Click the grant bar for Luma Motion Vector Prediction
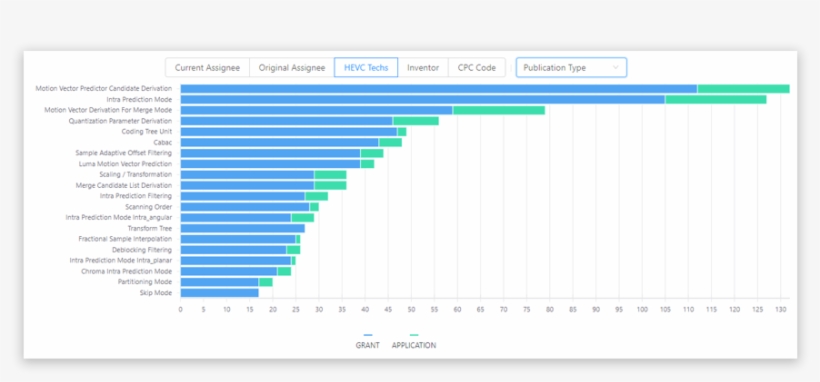820x382 pixels. pos(270,164)
